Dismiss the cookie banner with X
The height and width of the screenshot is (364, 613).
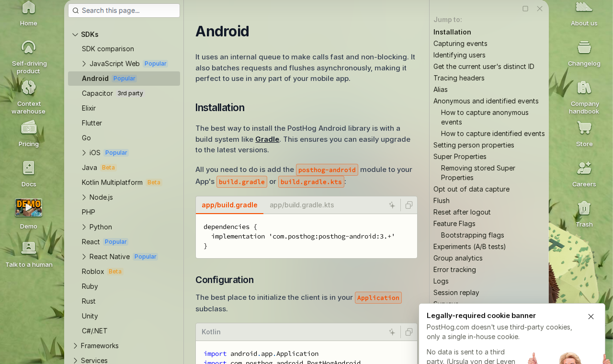591,317
